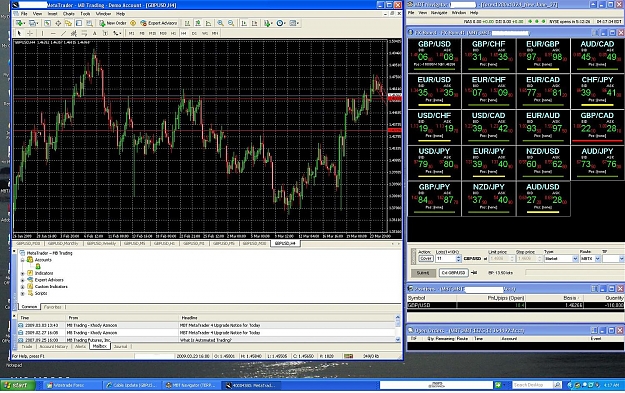Switch to Favorites tab in Navigator
Viewport: 625px width, 393px height.
(x=53, y=307)
